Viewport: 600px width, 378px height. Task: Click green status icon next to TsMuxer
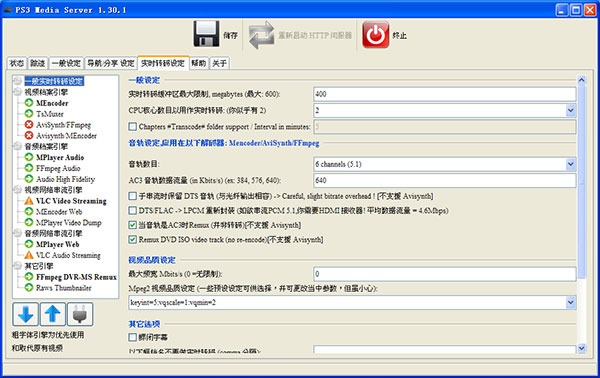pos(29,114)
